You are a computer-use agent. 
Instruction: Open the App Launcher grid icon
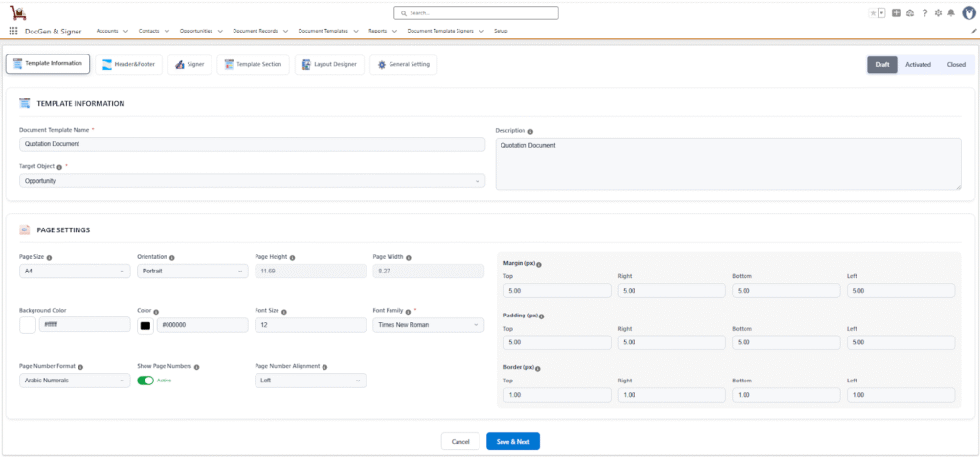coord(13,31)
